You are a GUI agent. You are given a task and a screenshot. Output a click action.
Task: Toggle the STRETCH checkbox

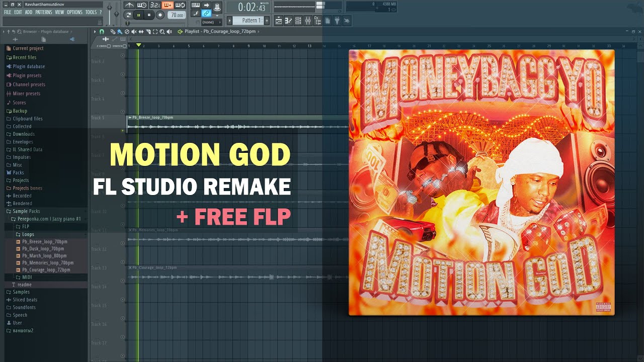124,46
